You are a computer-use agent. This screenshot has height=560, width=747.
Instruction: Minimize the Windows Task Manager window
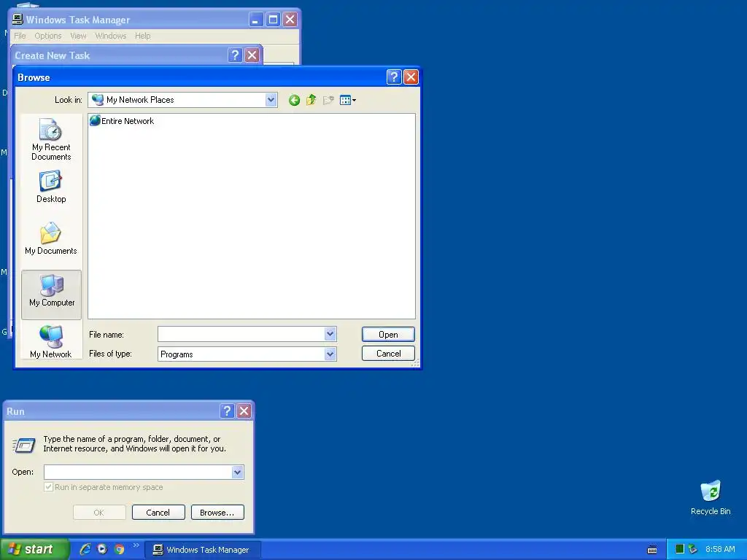(x=256, y=20)
